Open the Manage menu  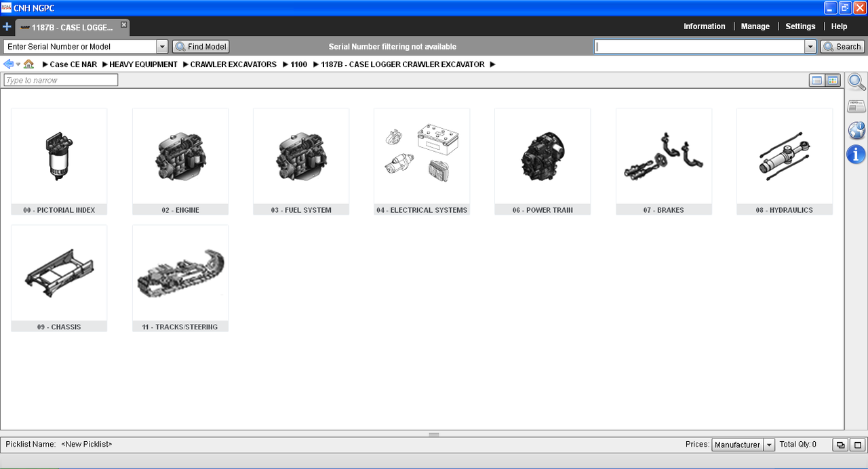point(755,26)
